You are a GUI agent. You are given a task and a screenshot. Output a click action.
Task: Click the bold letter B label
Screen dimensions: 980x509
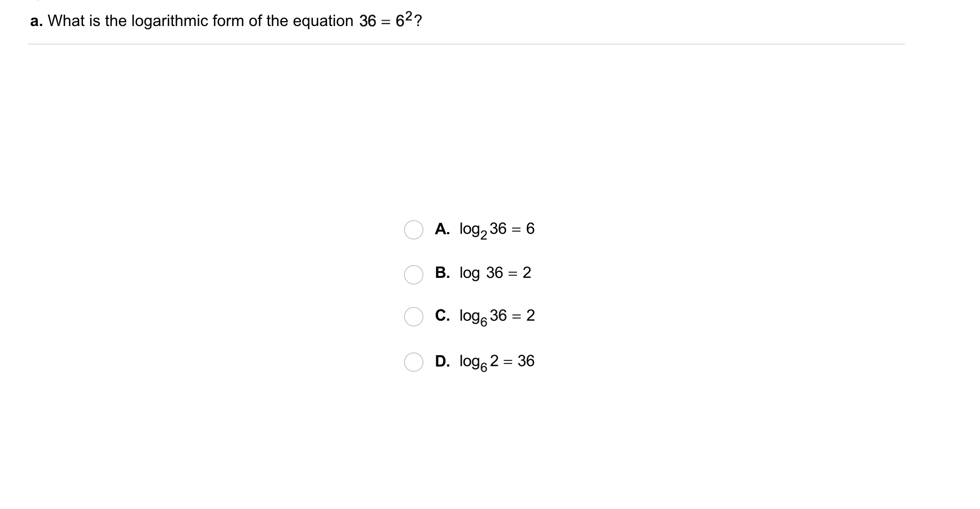442,273
